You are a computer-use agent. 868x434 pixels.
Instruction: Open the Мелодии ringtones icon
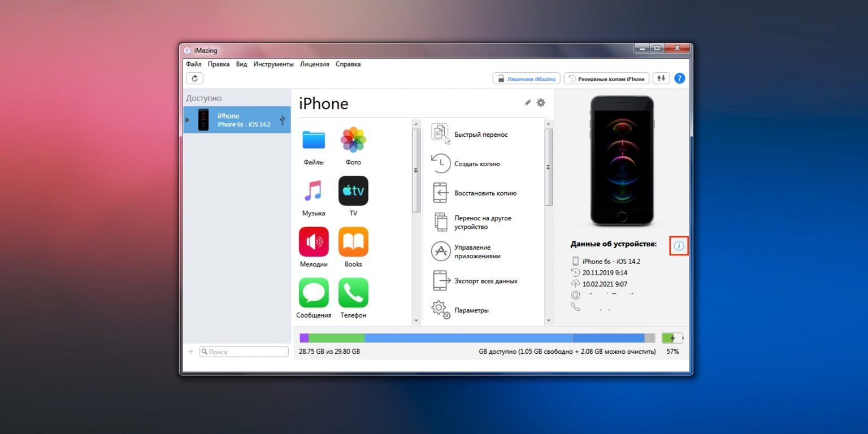[314, 242]
